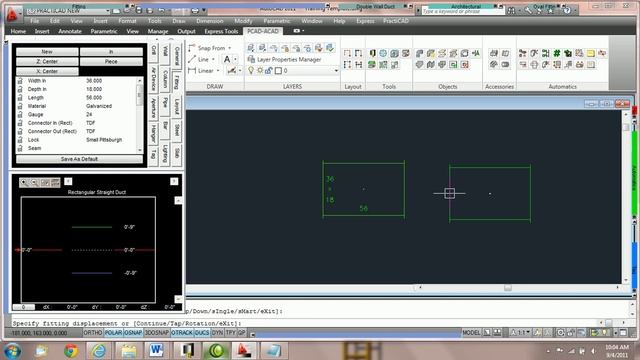Viewport: 640px width, 360px height.
Task: Click the first Objects panel icon
Action: 419,53
